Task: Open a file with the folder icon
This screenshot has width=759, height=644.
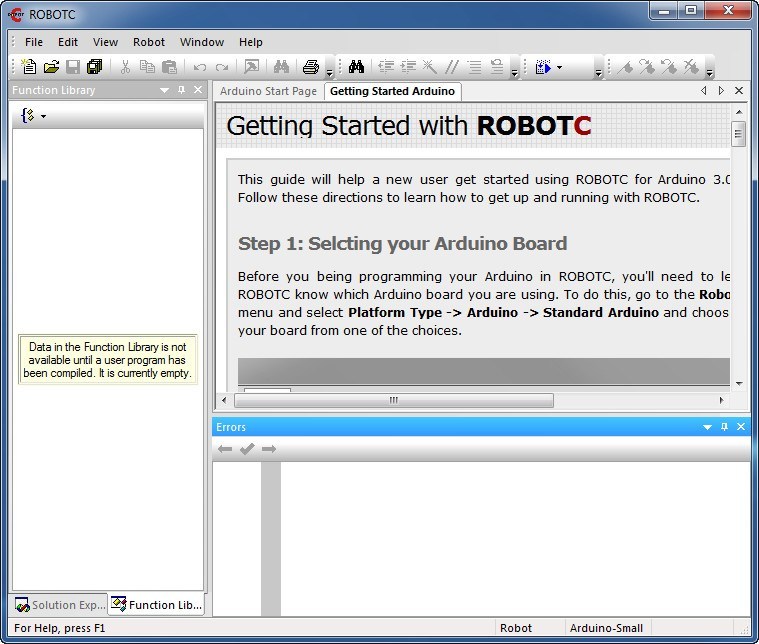Action: (51, 67)
